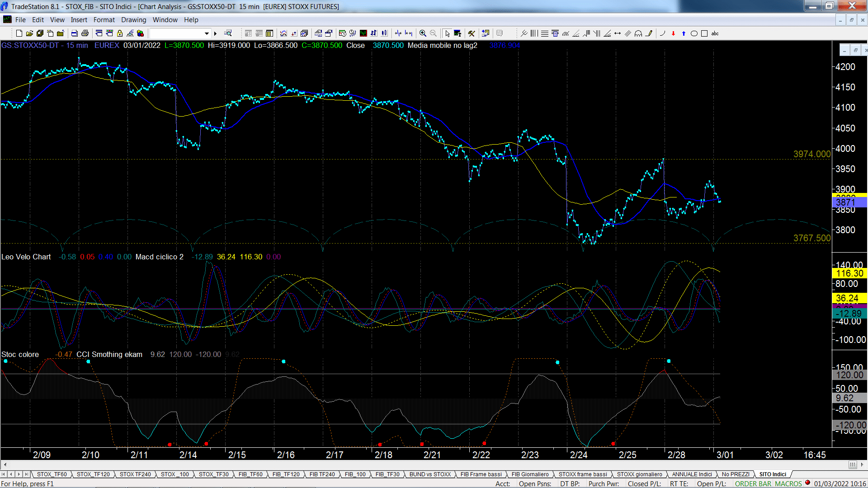Viewport: 868px width, 488px height.
Task: Click the Stoc colore indicator label
Action: [20, 354]
